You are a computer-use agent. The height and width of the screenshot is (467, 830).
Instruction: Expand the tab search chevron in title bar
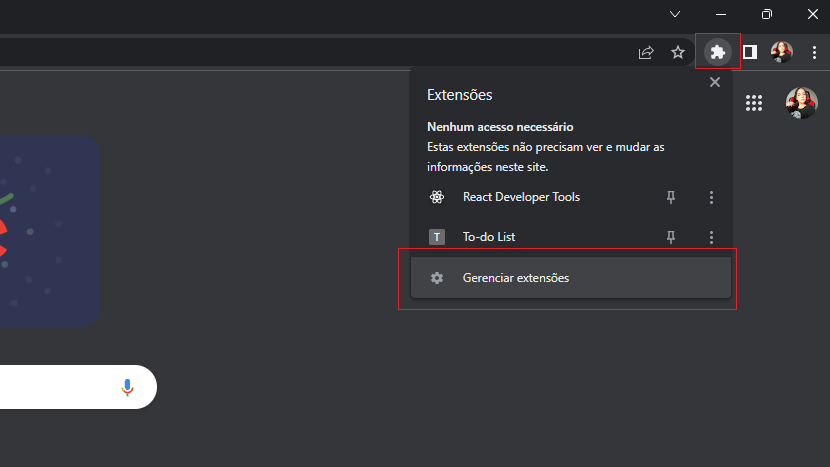pos(675,14)
